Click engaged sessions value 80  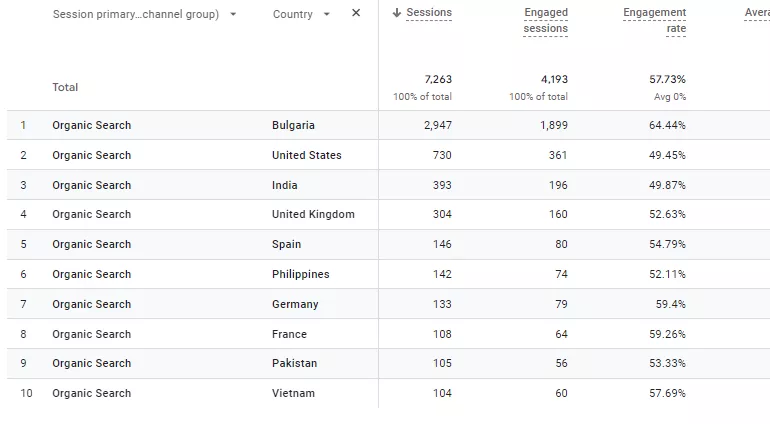pyautogui.click(x=561, y=244)
